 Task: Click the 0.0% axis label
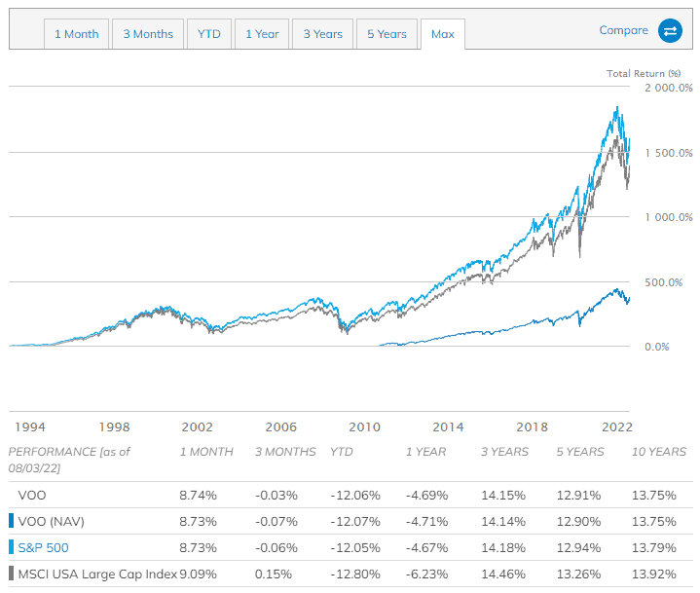pyautogui.click(x=657, y=347)
